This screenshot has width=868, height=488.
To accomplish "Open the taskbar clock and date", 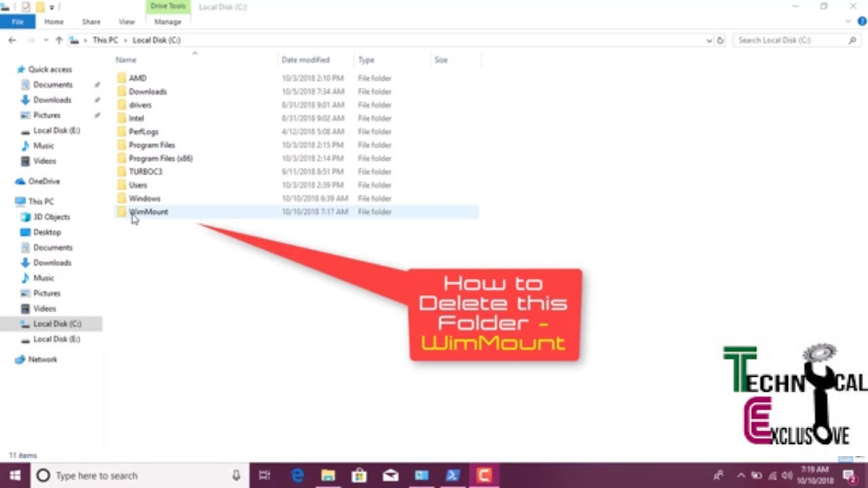I will click(x=816, y=475).
